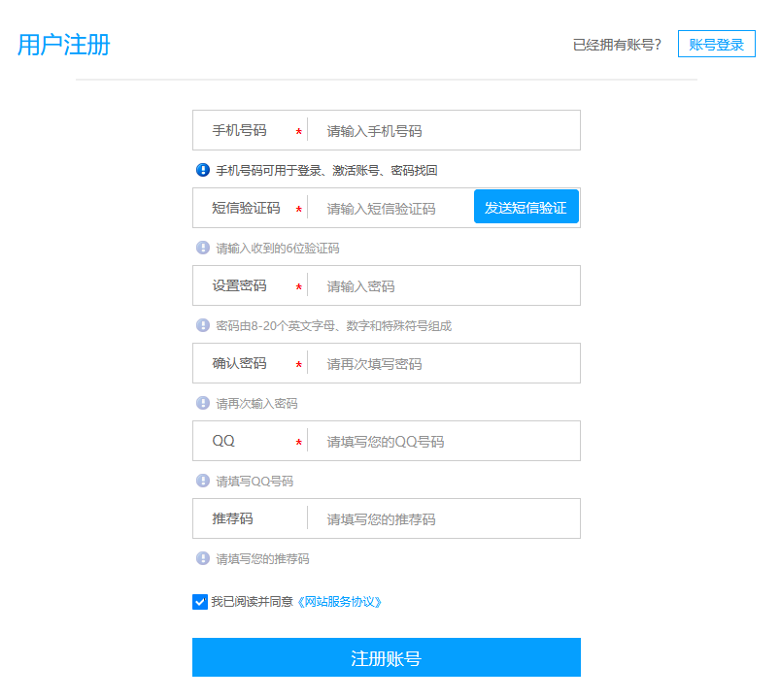
Task: Submit form with 注册账号 button
Action: (x=386, y=657)
